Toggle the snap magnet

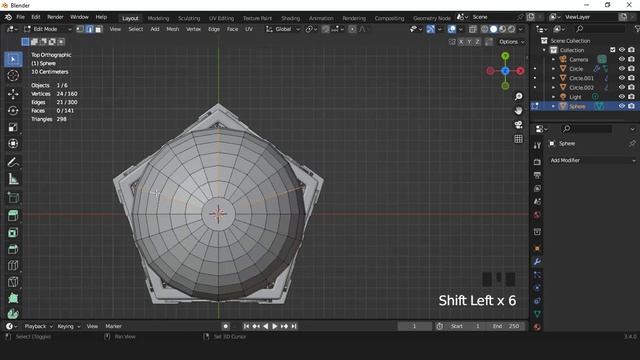[325, 29]
